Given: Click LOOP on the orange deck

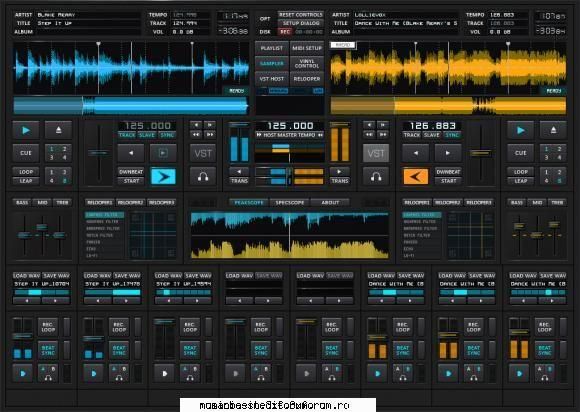Looking at the screenshot, I should [520, 172].
